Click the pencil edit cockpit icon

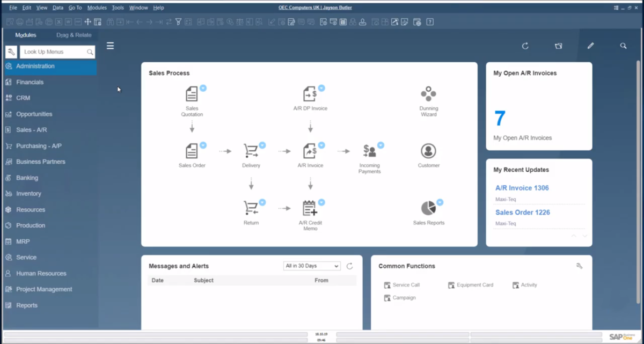(x=590, y=46)
